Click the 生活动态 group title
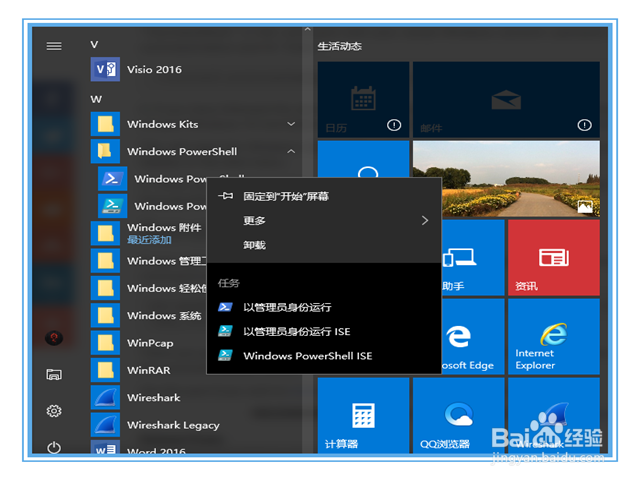 340,47
